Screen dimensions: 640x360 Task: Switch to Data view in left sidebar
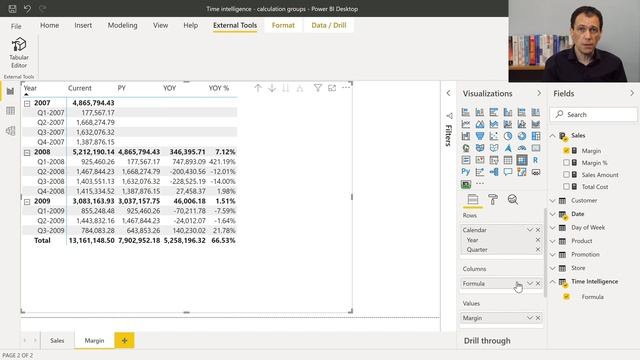click(x=10, y=111)
